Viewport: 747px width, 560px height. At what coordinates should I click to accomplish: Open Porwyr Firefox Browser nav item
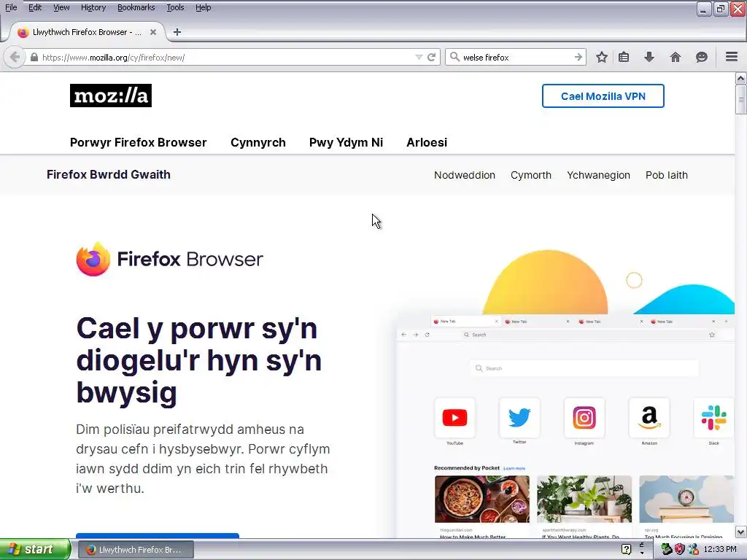[x=138, y=142]
